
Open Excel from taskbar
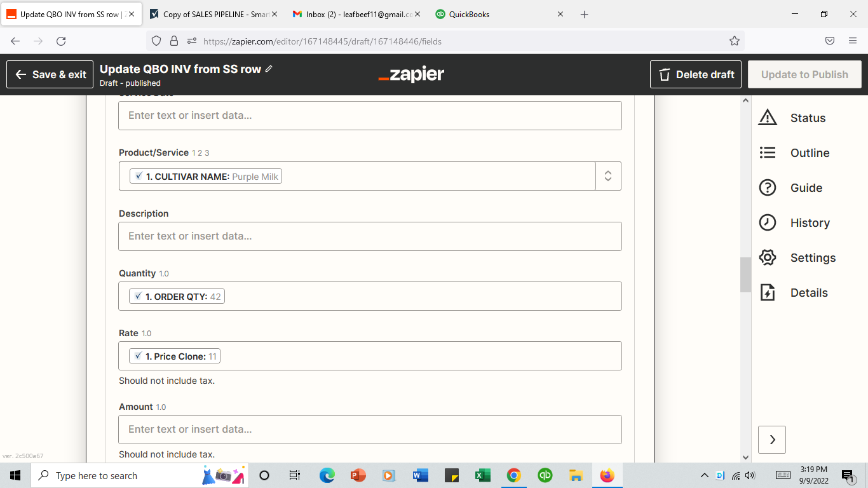[x=482, y=475]
